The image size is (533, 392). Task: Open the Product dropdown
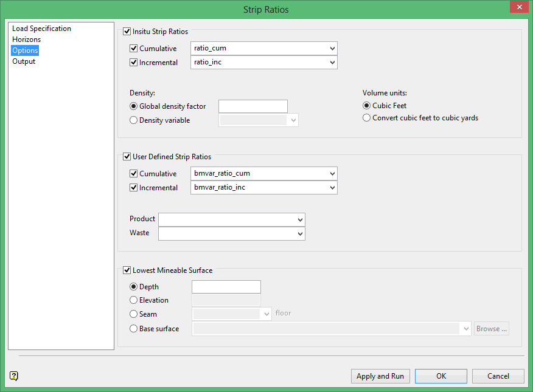click(300, 219)
